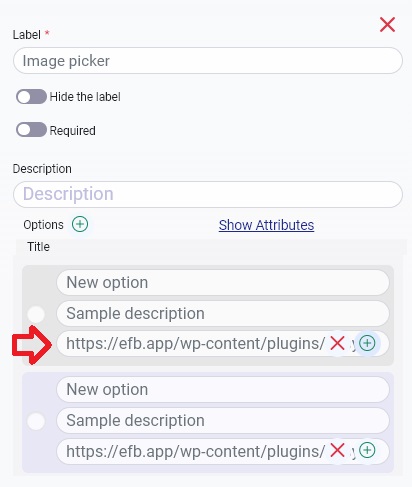Enable the Required switch
The image size is (412, 487).
(x=31, y=130)
